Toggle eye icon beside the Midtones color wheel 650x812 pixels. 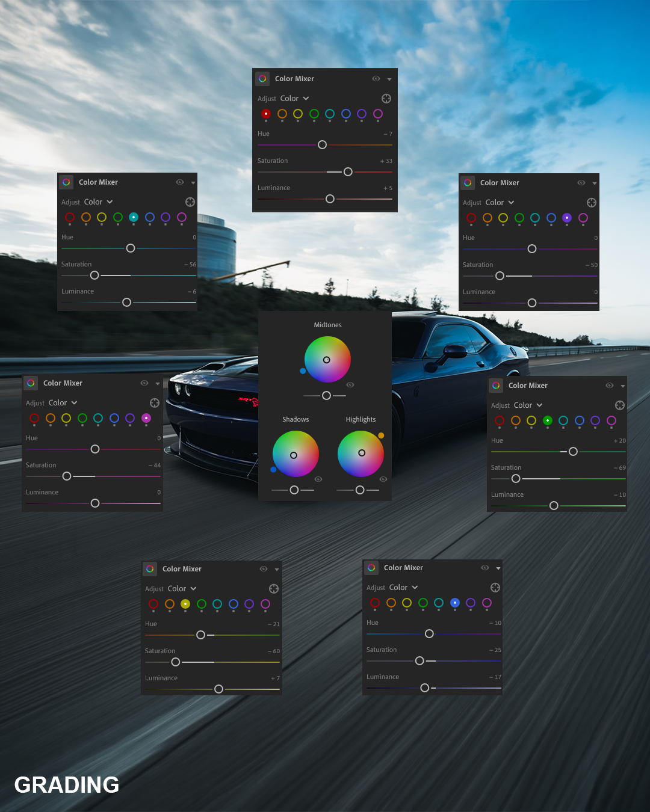point(350,385)
